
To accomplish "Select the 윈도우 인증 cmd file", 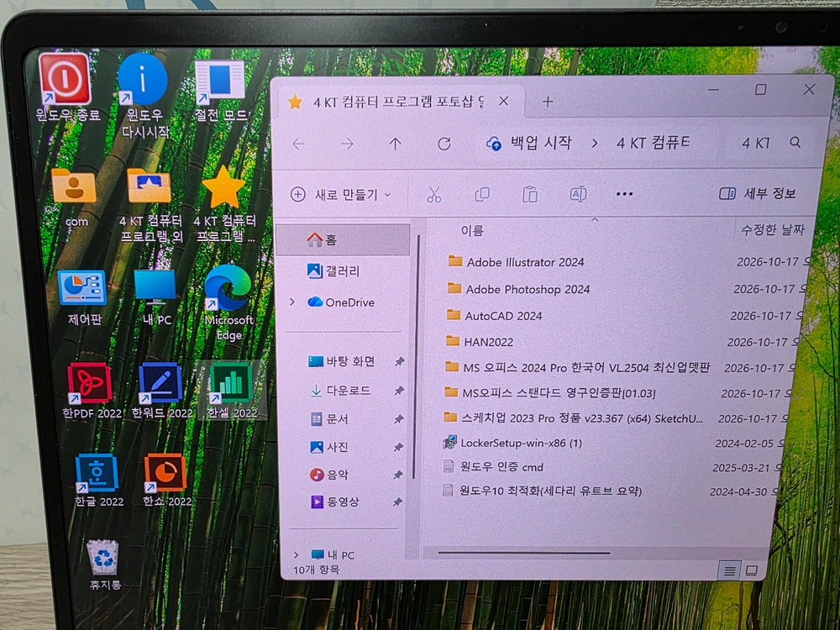I will [x=493, y=466].
